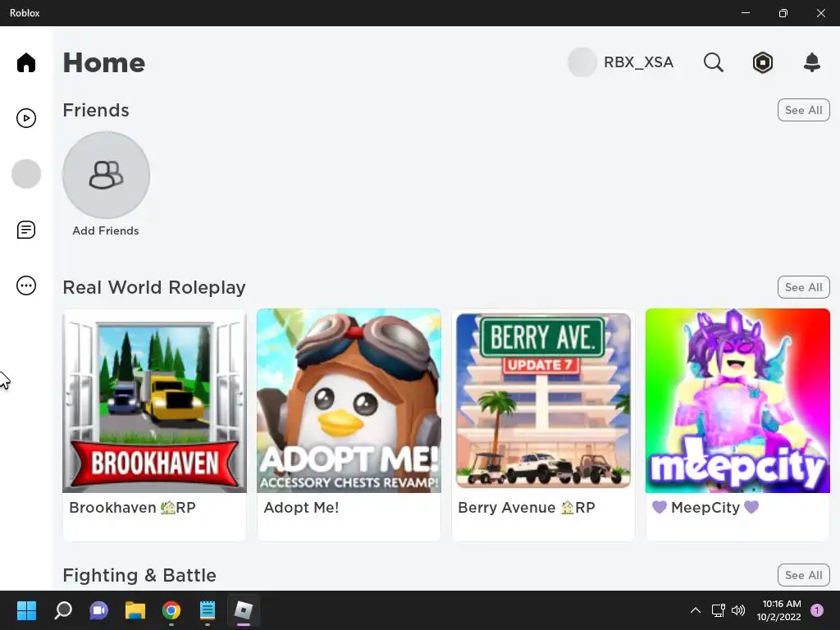Click the Add Friends circle button

pyautogui.click(x=106, y=176)
